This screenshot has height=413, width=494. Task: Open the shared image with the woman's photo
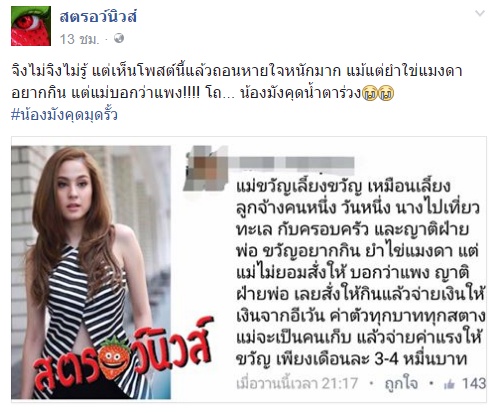coord(248,268)
